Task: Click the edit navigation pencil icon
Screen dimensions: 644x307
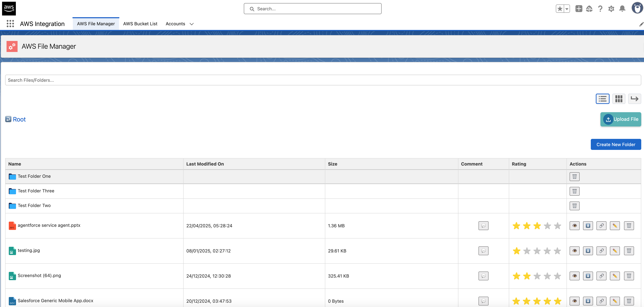Action: (641, 24)
